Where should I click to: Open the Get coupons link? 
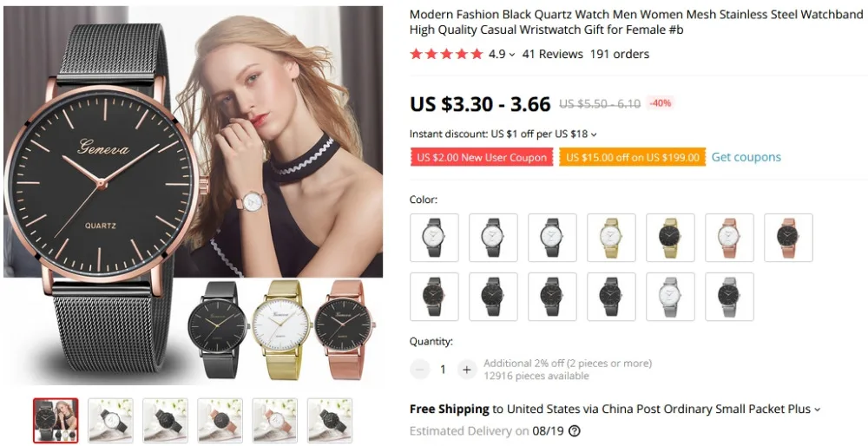746,157
